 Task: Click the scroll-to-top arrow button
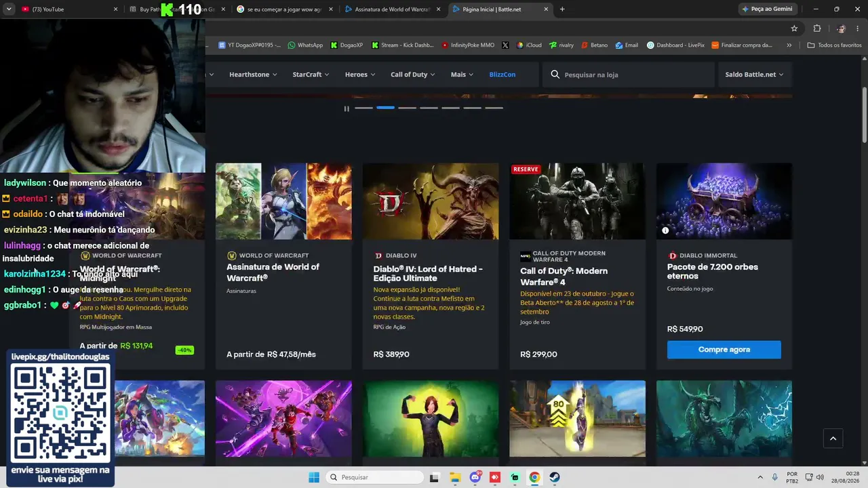[833, 439]
